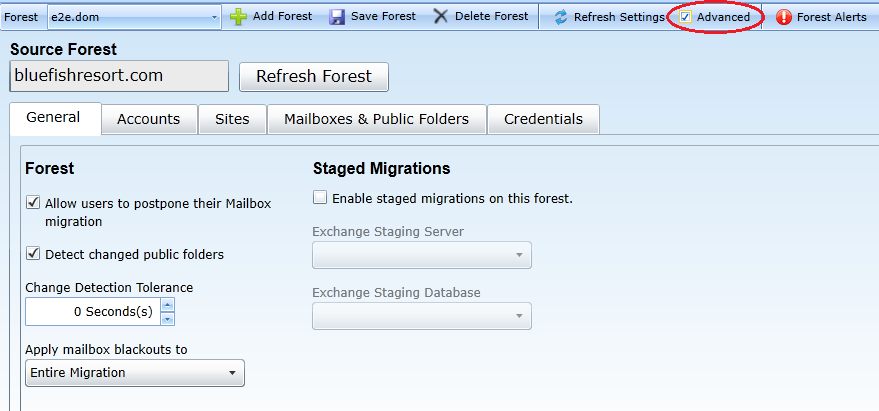
Task: Expand the Apply mailbox blackouts dropdown
Action: point(232,373)
